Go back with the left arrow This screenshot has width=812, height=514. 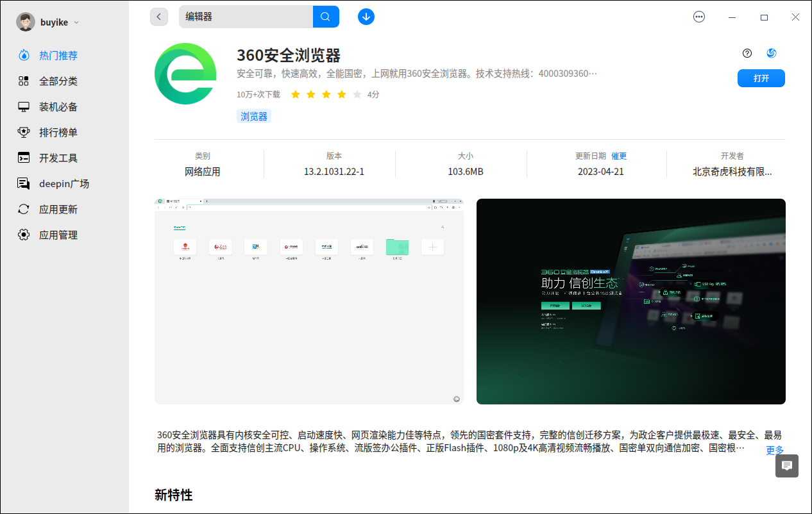[158, 17]
